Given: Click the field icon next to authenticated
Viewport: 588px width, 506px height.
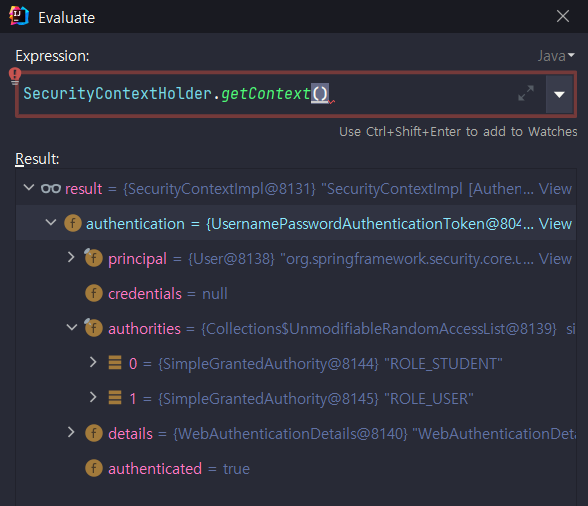Looking at the screenshot, I should [x=94, y=468].
